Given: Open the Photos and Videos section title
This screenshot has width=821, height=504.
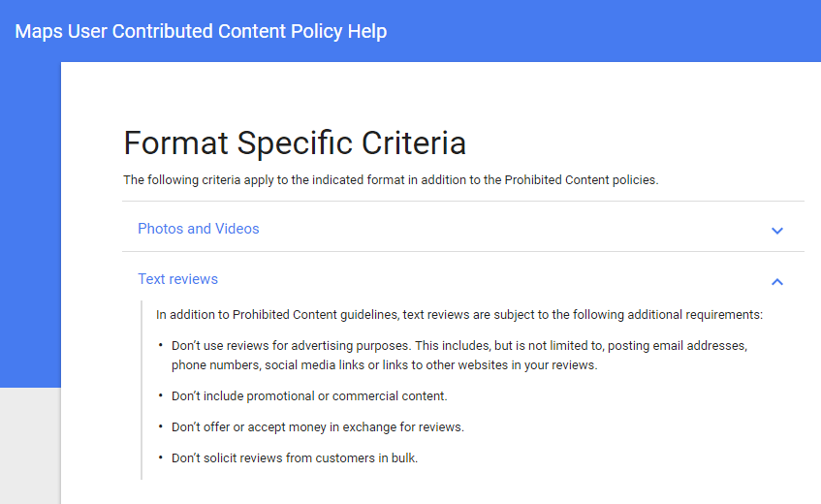Looking at the screenshot, I should [x=199, y=229].
